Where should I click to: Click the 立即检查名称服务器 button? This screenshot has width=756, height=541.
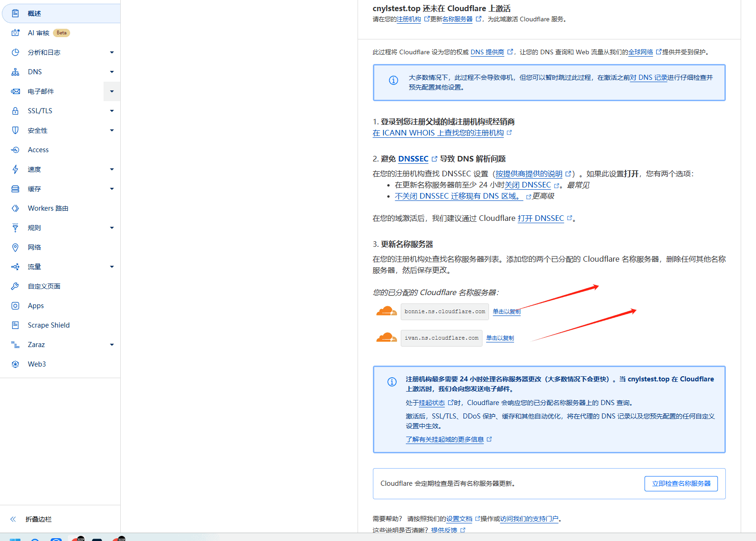point(681,483)
